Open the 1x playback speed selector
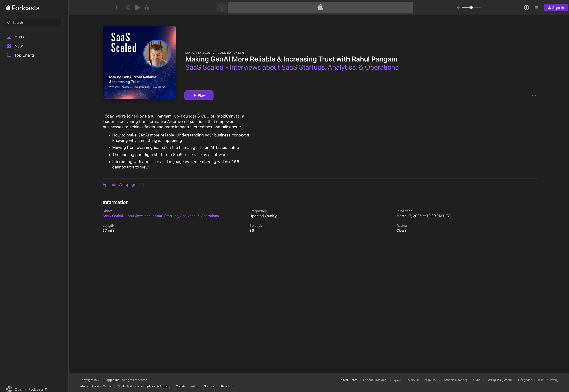 [x=117, y=8]
